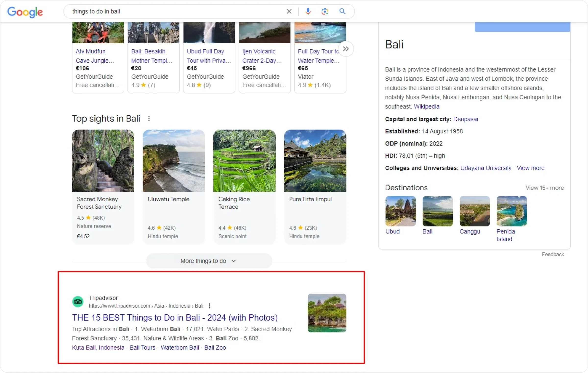
Task: Click €966 price on Ijen tour
Action: point(249,68)
